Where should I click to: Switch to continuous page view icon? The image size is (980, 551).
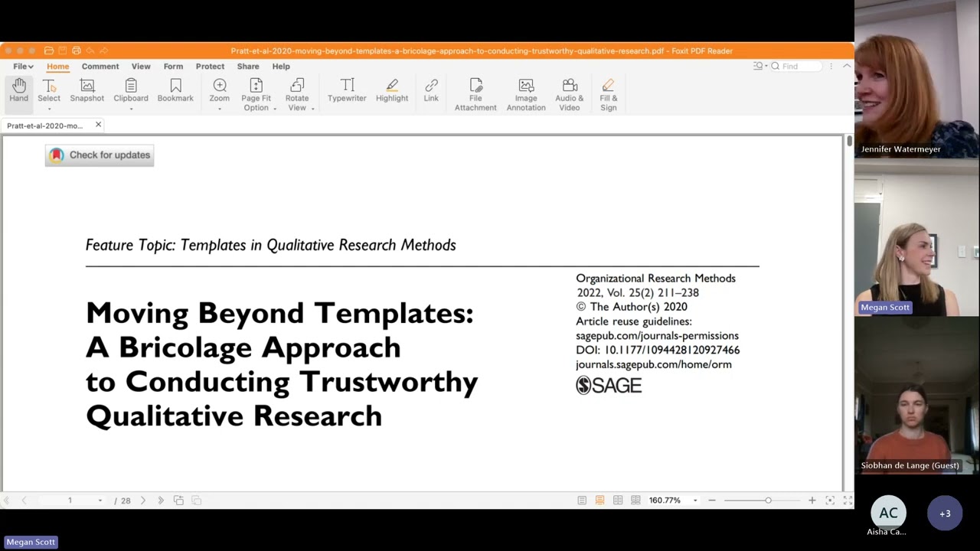point(599,500)
